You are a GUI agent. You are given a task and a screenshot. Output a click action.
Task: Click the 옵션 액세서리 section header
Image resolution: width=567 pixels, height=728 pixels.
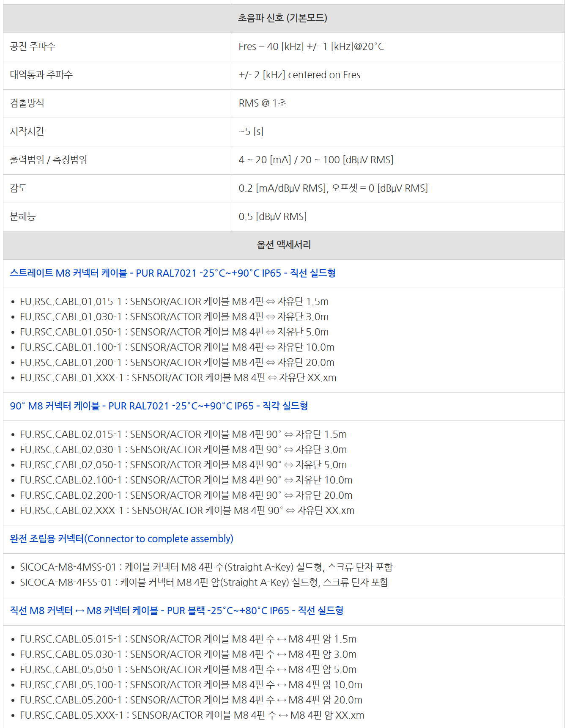click(x=283, y=245)
